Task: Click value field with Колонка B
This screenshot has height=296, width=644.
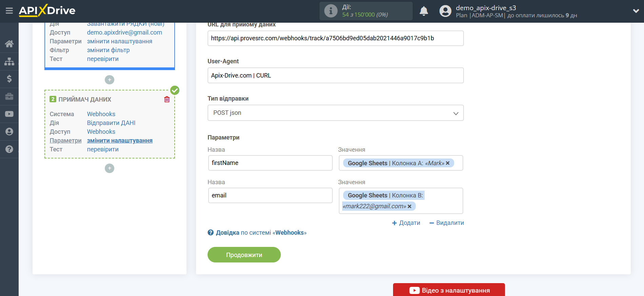Action: [401, 201]
